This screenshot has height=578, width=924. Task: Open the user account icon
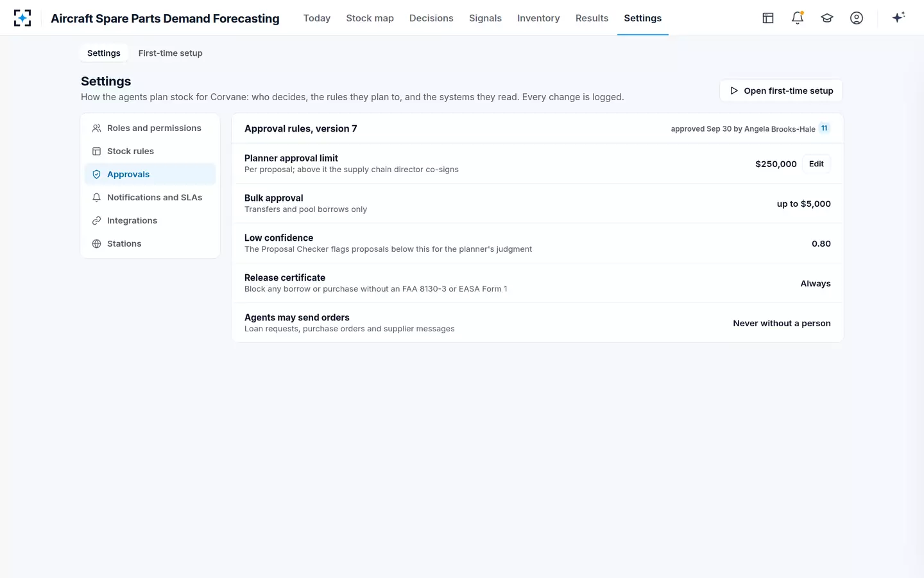(857, 18)
